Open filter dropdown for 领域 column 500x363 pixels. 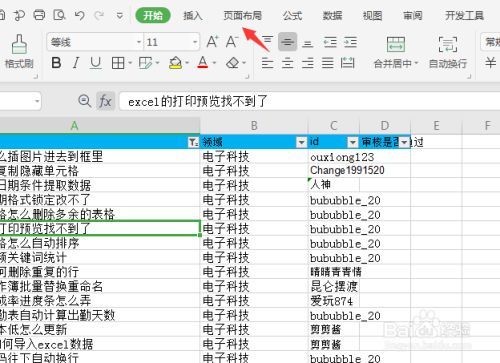[301, 142]
